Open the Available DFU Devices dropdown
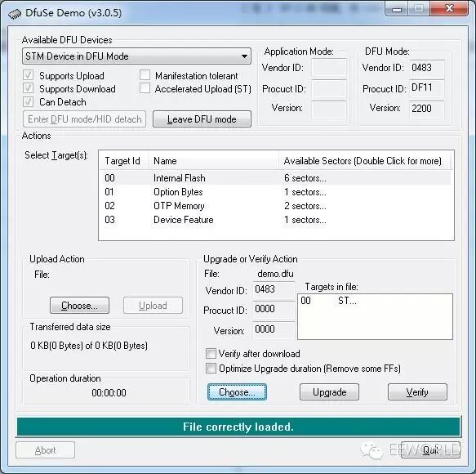 tap(136, 56)
